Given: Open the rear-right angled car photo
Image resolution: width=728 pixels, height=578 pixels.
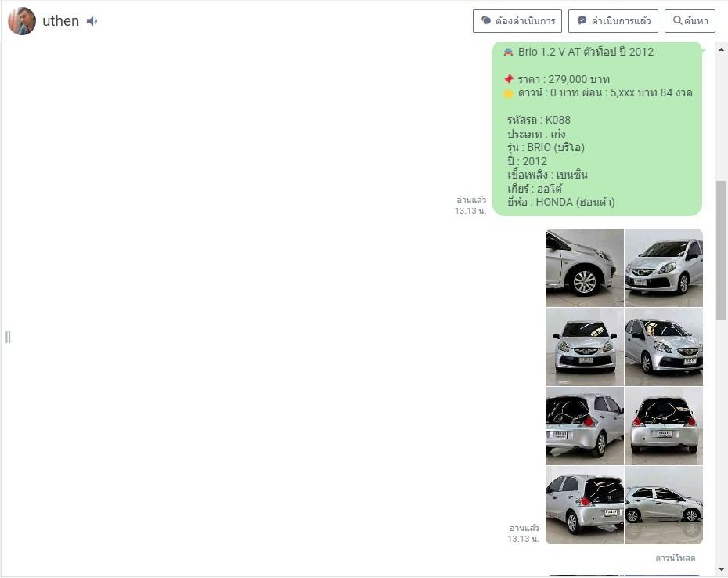Looking at the screenshot, I should (x=585, y=505).
